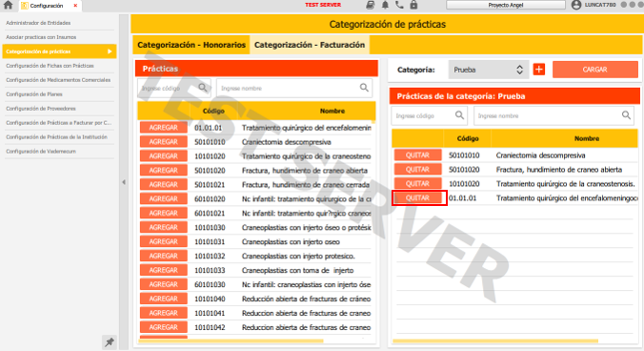Click horizontal scrollbar of Prácticas table
644x351 pixels.
click(x=231, y=341)
